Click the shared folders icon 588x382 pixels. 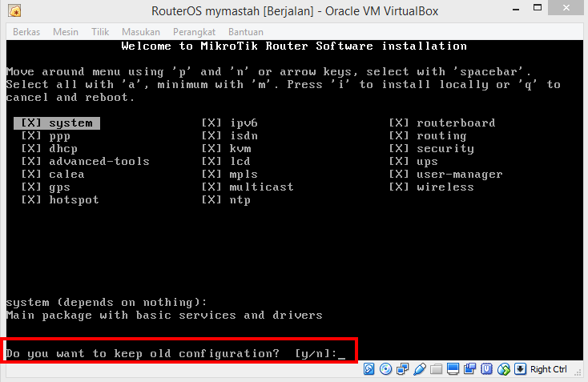pyautogui.click(x=436, y=369)
